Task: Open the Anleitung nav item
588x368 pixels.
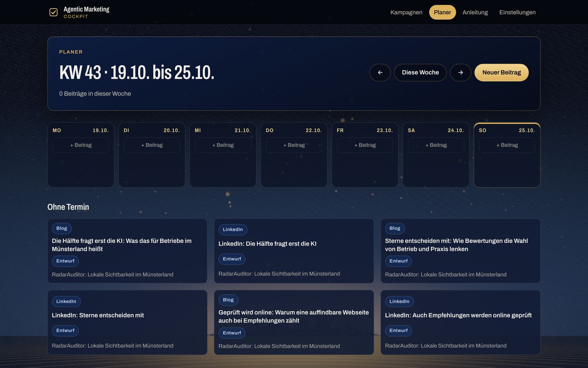Action: 475,12
